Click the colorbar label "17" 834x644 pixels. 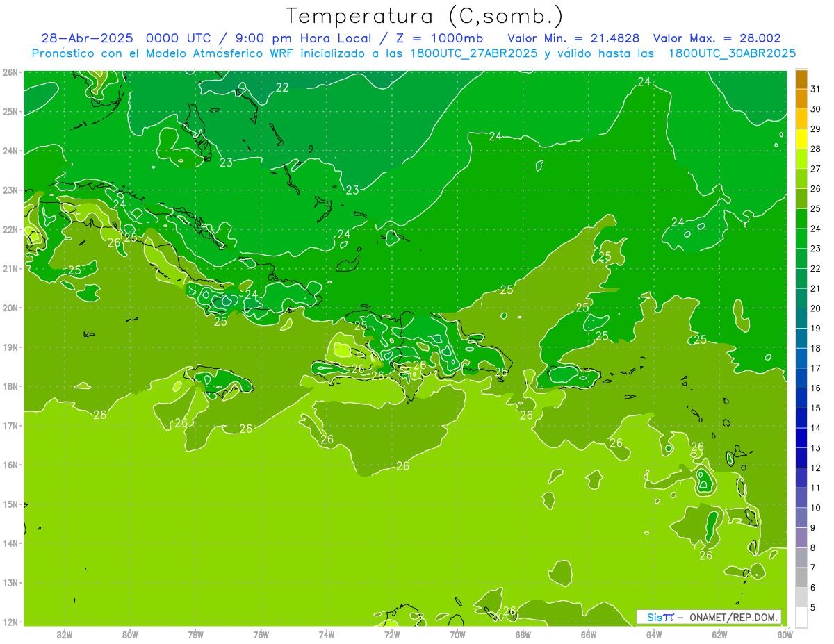[x=815, y=368]
